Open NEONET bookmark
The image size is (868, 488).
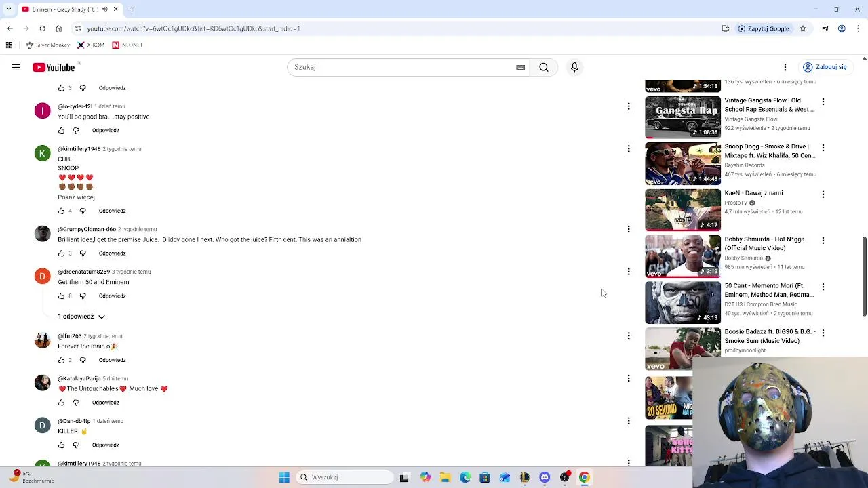(127, 45)
